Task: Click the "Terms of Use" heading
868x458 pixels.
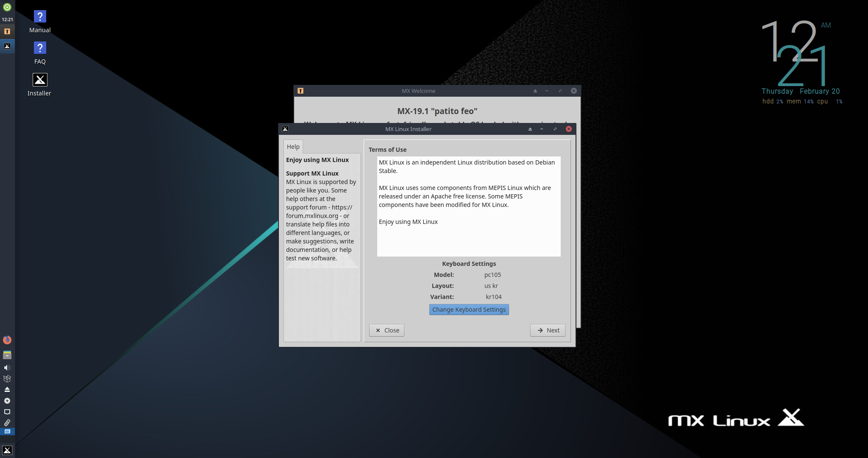Action: 387,150
